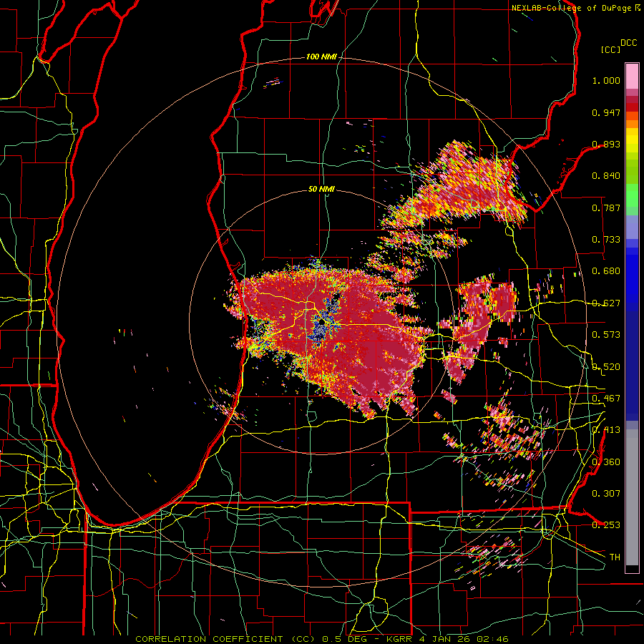This screenshot has height=644, width=644.
Task: Click the DCC label above the color bar
Action: tap(628, 43)
